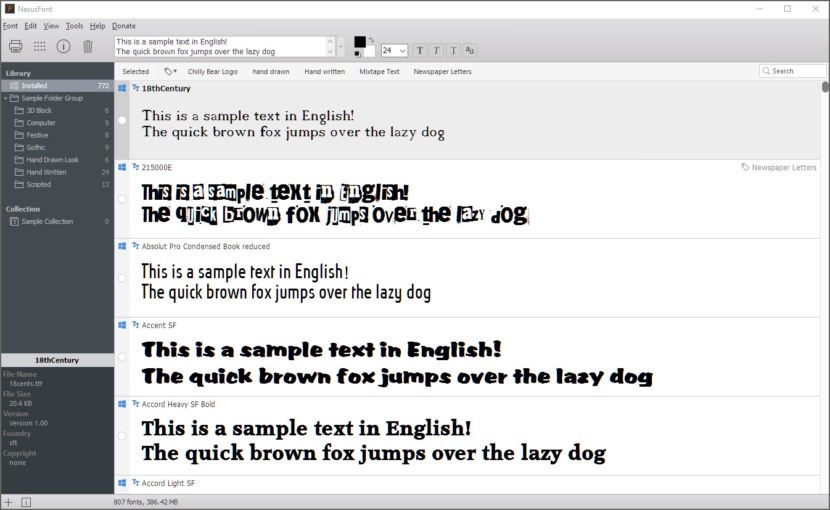Click the NexusFont app icon in title bar
This screenshot has height=510, width=830.
pos(10,9)
